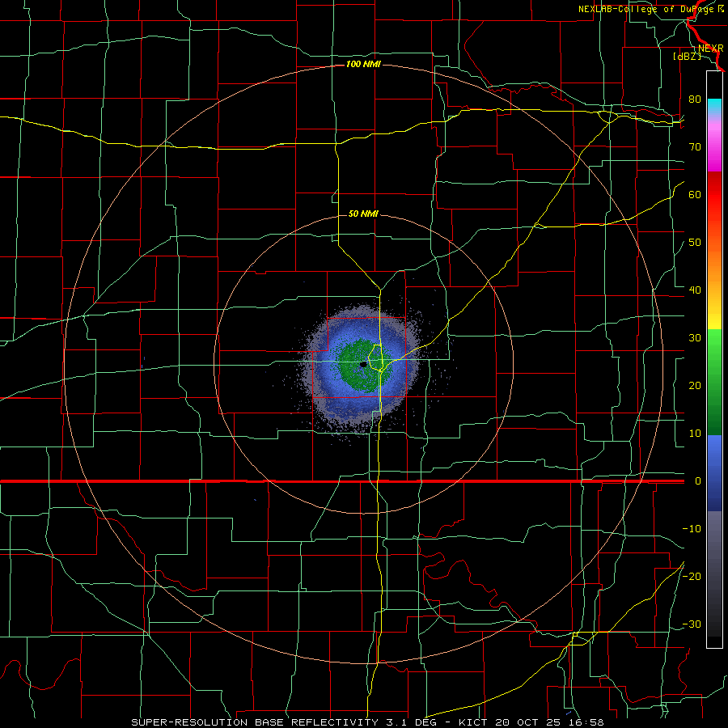Click the 50 NMI range ring label
This screenshot has height=728, width=728.
[x=363, y=214]
